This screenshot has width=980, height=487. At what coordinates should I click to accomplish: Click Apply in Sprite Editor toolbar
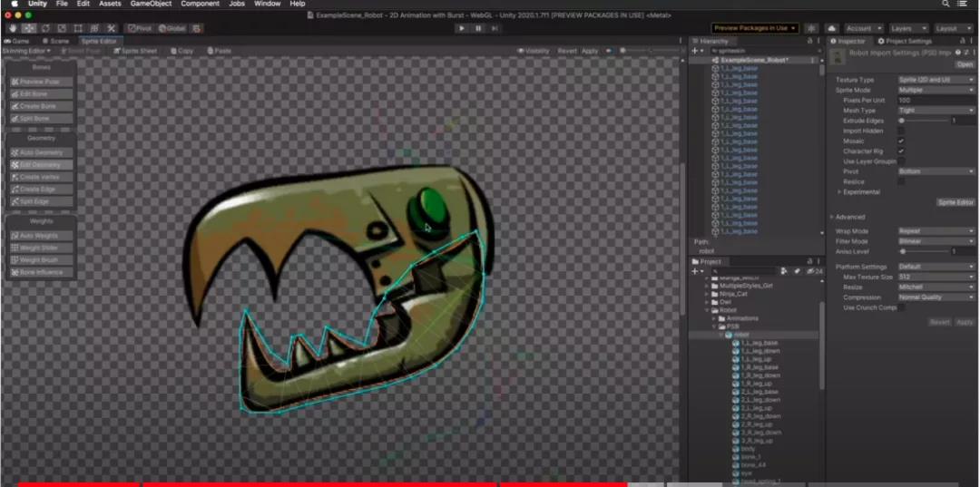coord(590,51)
